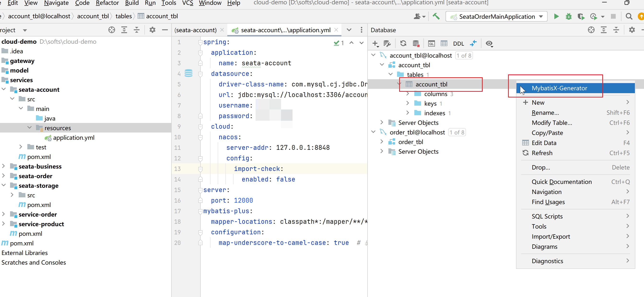Open the Project view selector dropdown
The height and width of the screenshot is (297, 644).
[x=25, y=30]
